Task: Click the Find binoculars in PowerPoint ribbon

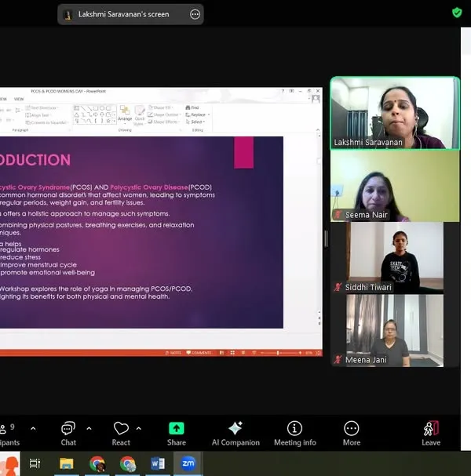Action: [192, 107]
